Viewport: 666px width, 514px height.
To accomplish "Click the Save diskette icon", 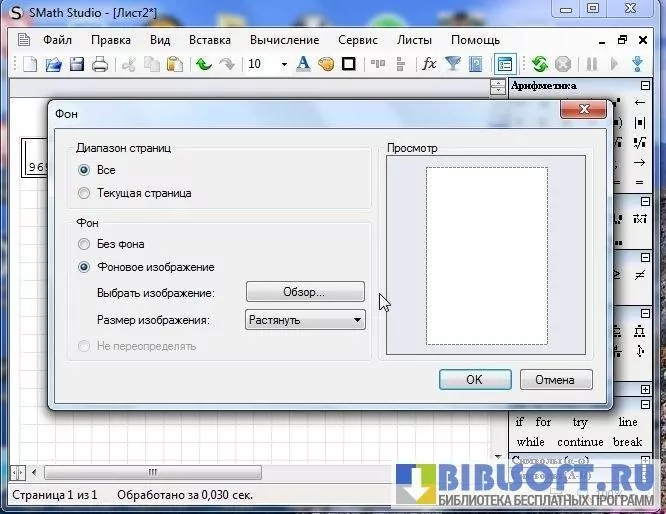I will pyautogui.click(x=76, y=64).
